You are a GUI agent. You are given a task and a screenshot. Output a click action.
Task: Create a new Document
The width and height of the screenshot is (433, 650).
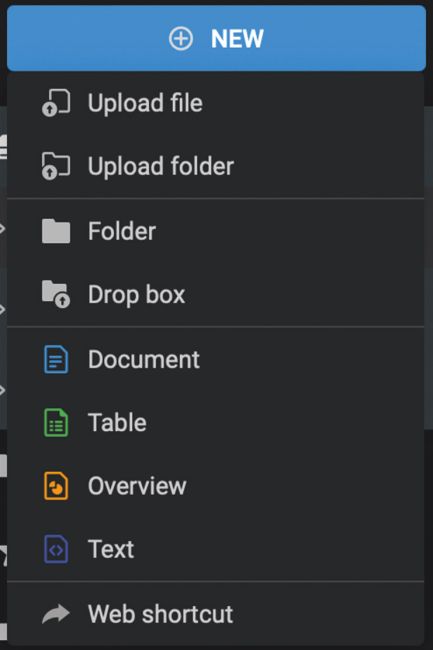click(x=215, y=359)
